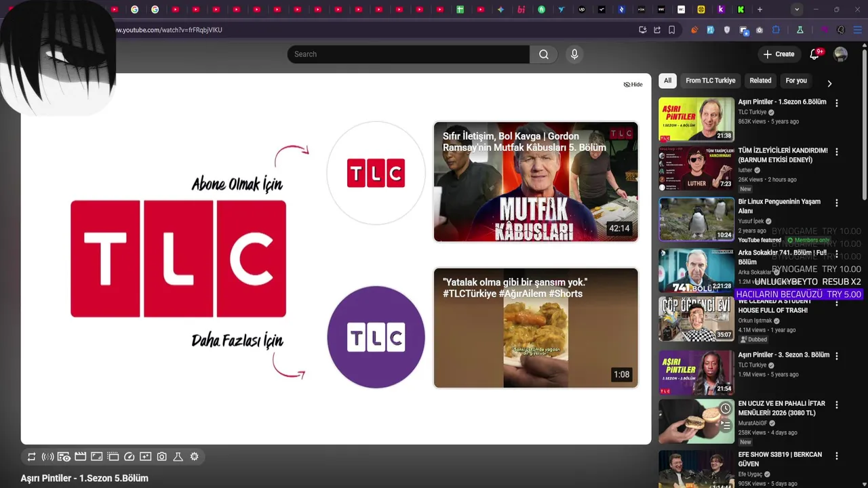This screenshot has height=488, width=868.
Task: Click in the YouTube Search field
Action: [x=408, y=54]
